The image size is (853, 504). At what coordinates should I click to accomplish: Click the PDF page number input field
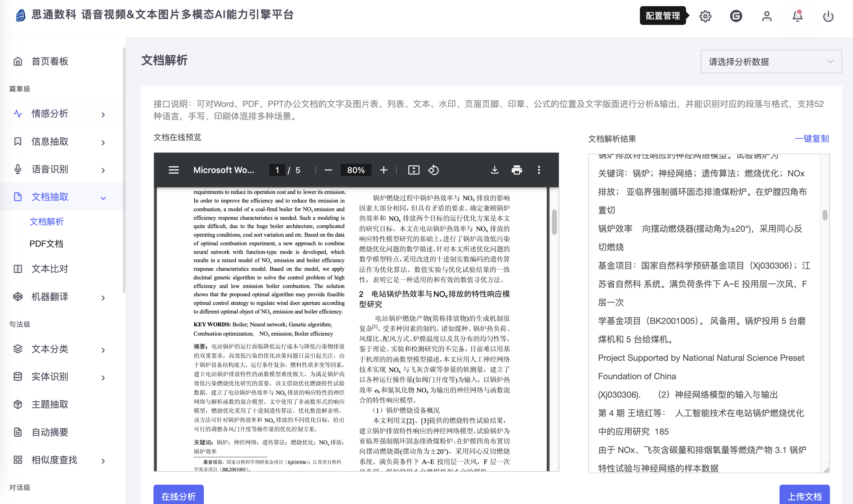[277, 170]
